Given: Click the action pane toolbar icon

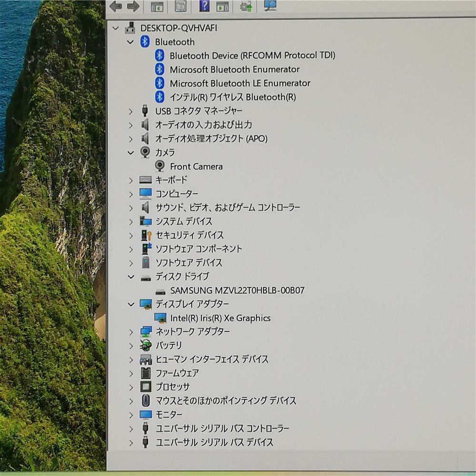Looking at the screenshot, I should coord(222,6).
